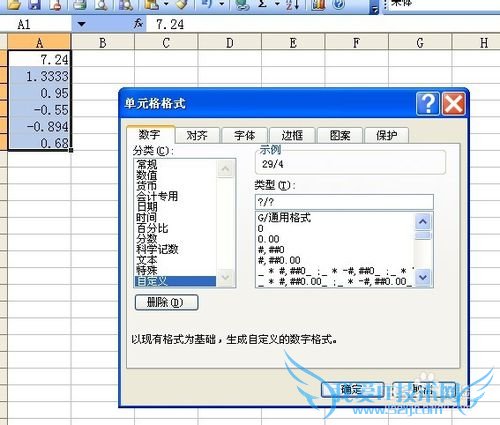The image size is (500, 425).
Task: Select column F header
Action: (x=356, y=43)
